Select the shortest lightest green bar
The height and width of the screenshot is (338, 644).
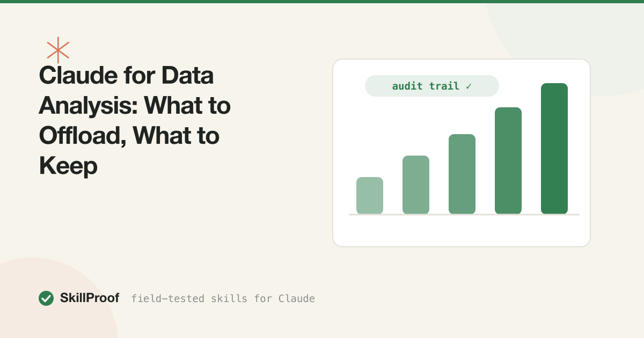pos(370,195)
